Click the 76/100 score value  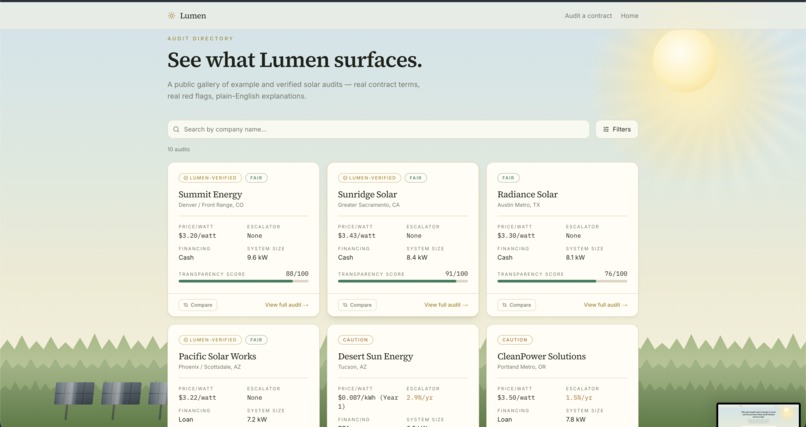point(616,274)
